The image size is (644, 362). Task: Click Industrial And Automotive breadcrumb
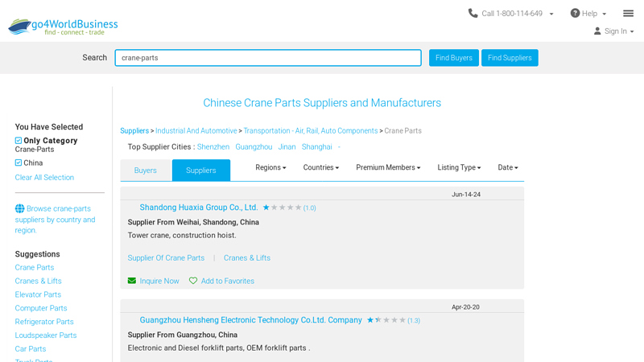tap(196, 130)
